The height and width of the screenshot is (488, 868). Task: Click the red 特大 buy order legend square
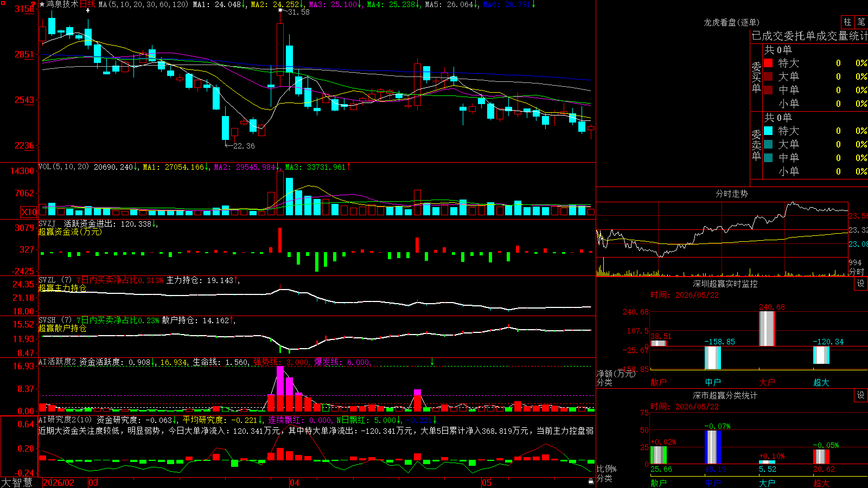tap(768, 63)
